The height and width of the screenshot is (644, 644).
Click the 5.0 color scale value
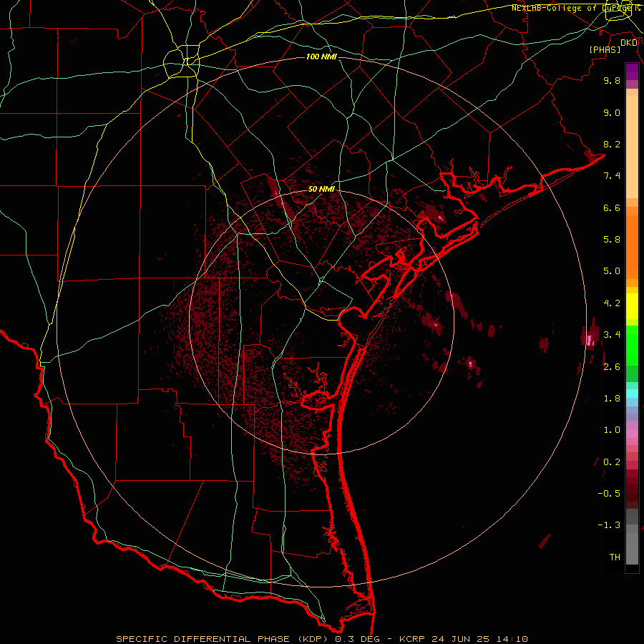tap(612, 271)
